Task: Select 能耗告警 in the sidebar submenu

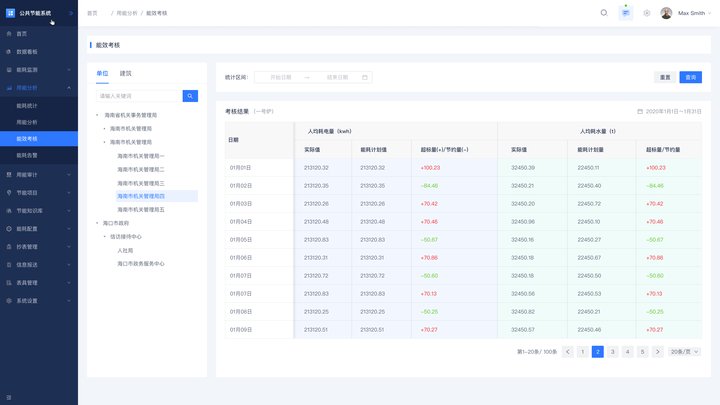Action: pyautogui.click(x=27, y=155)
